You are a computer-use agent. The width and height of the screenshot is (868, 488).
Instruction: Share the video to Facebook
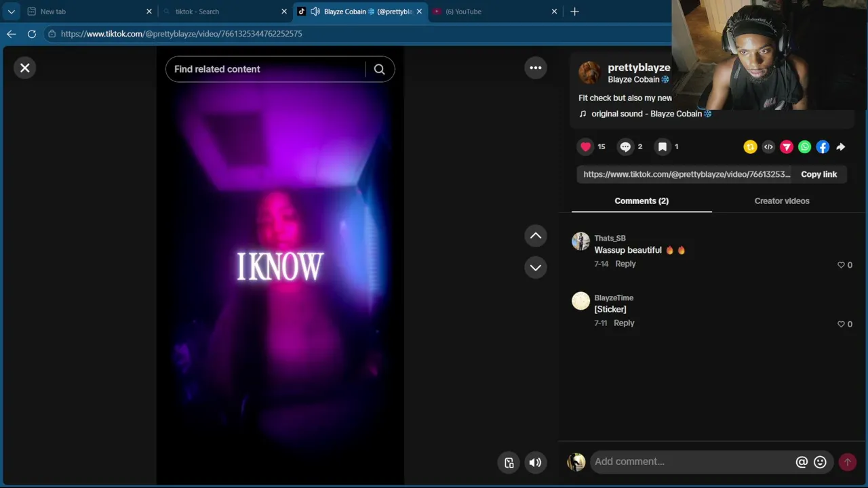(x=823, y=147)
